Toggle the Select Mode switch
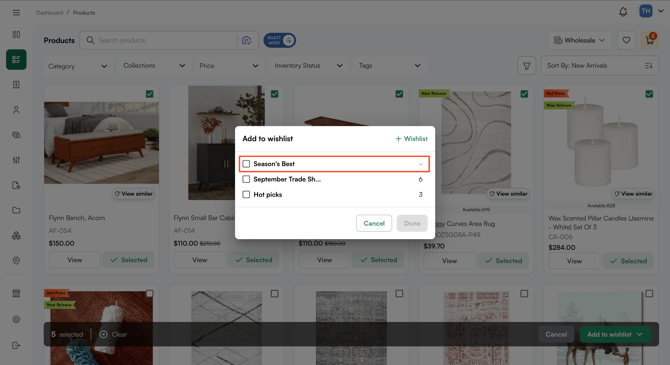 point(279,40)
